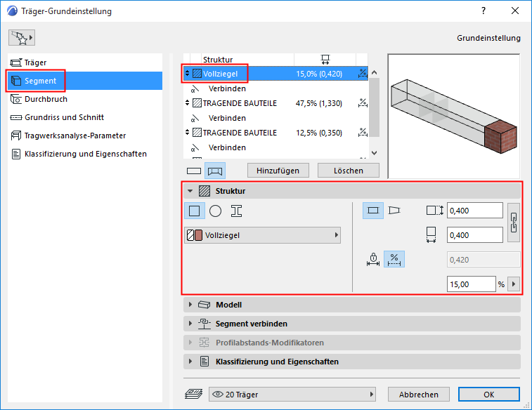Open the percentage field arrow menu

click(x=514, y=284)
